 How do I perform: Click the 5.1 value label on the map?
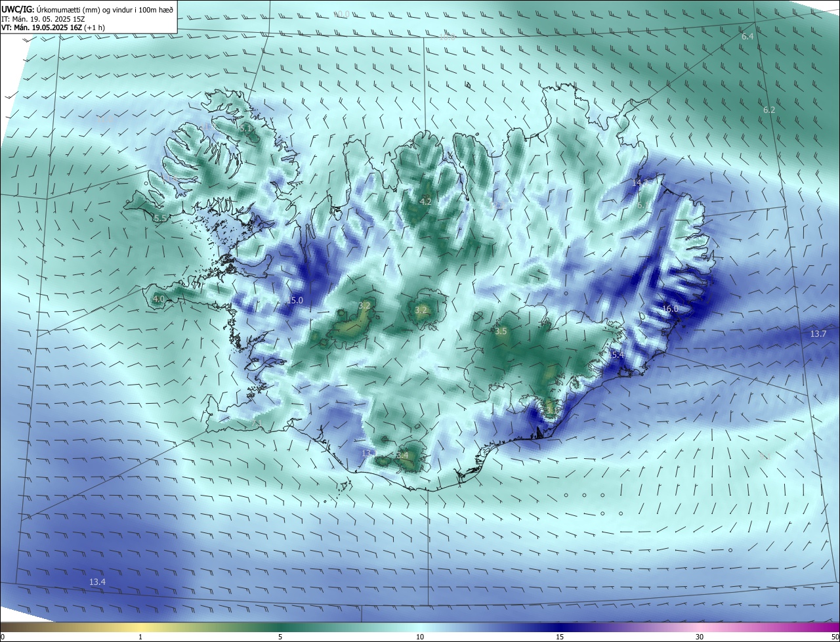coord(245,129)
